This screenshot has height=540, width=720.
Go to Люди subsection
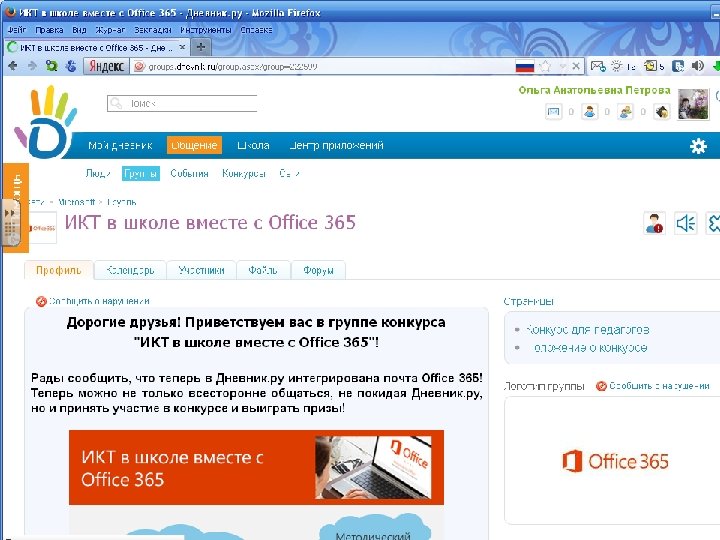[98, 174]
